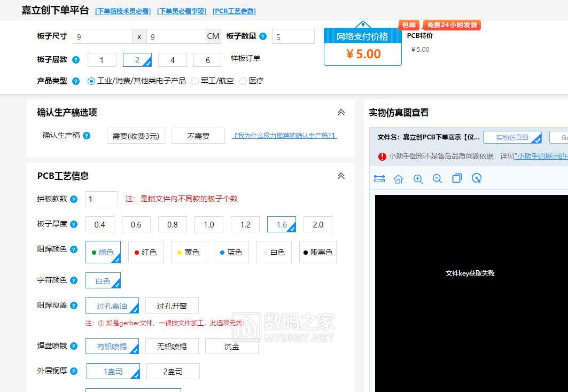Open 下单前技术员必看 link
This screenshot has height=392, width=568.
click(x=123, y=11)
